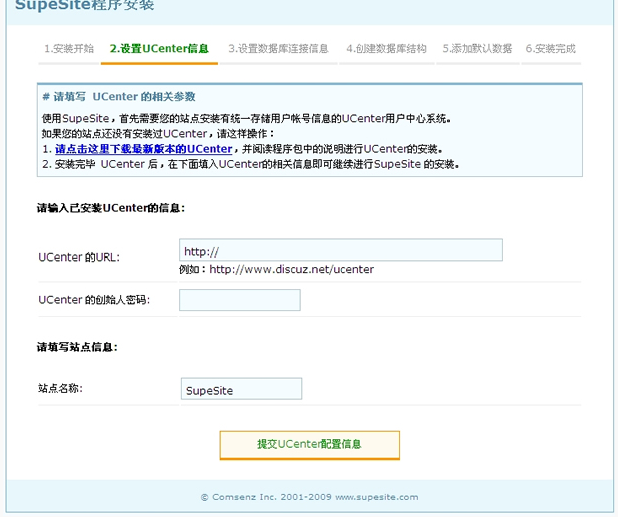Viewport: 618px width, 517px height.
Task: Click the UCenter 的创始人密码 label
Action: click(x=94, y=300)
